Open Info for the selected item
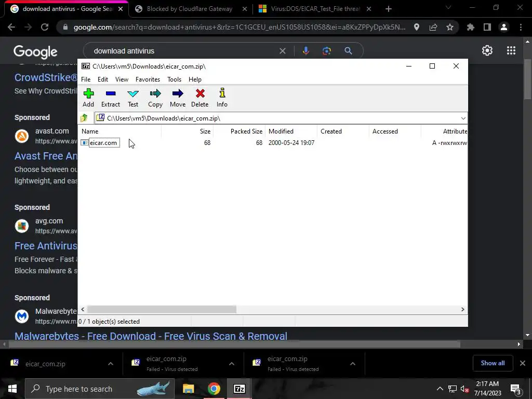The height and width of the screenshot is (399, 532). click(x=222, y=98)
